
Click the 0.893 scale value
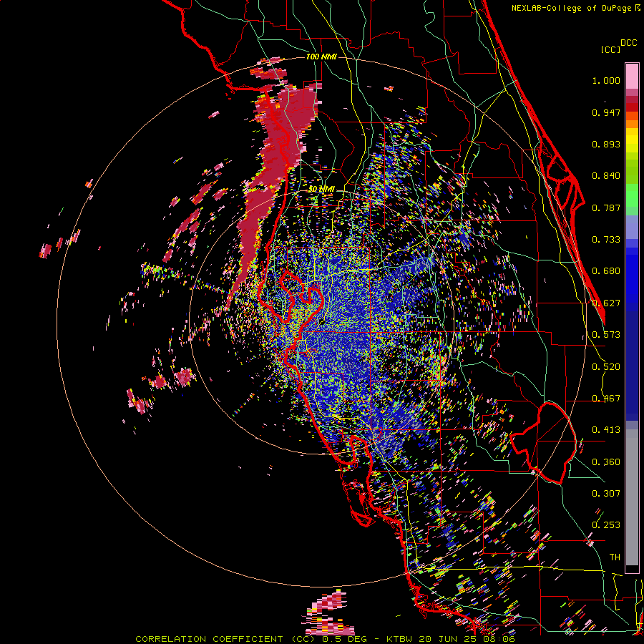coord(606,144)
